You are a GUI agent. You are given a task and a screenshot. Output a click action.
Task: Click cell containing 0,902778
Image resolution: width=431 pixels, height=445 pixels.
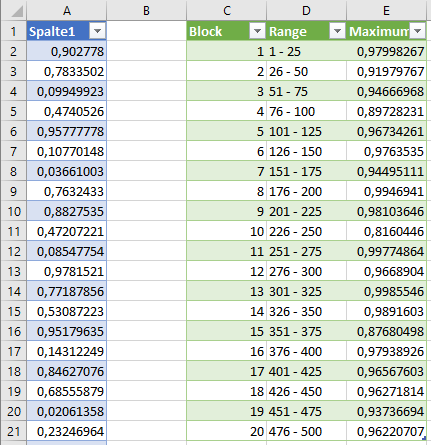click(x=67, y=51)
